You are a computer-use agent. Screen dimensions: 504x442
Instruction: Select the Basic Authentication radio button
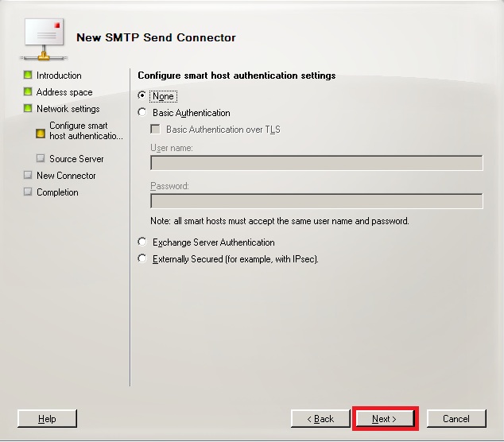[142, 113]
